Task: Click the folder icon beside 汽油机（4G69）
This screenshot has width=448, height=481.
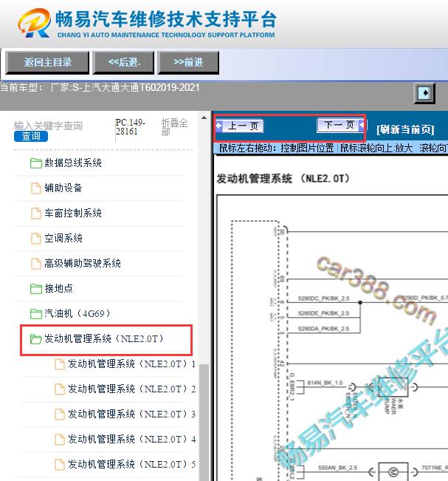Action: (36, 314)
